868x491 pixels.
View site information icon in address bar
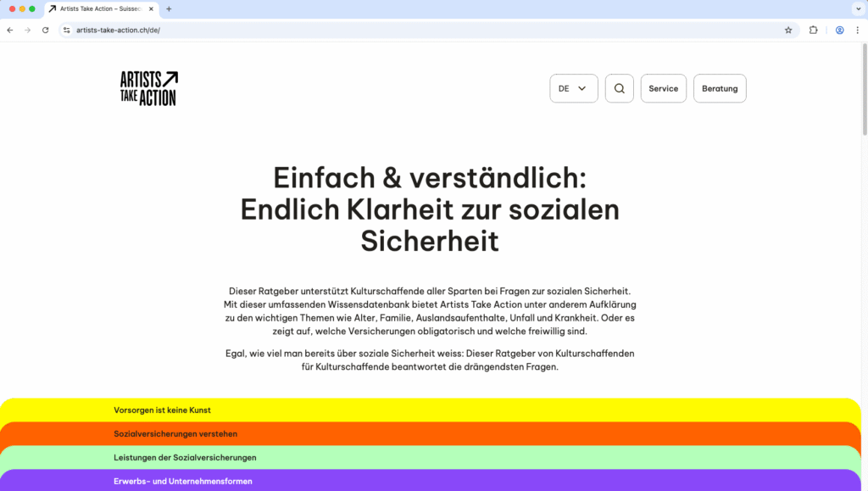(67, 30)
